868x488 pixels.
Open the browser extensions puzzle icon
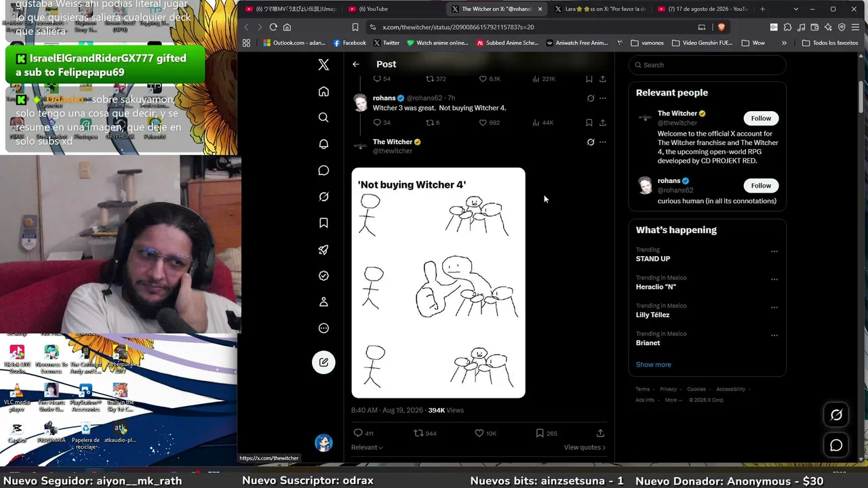pos(787,27)
